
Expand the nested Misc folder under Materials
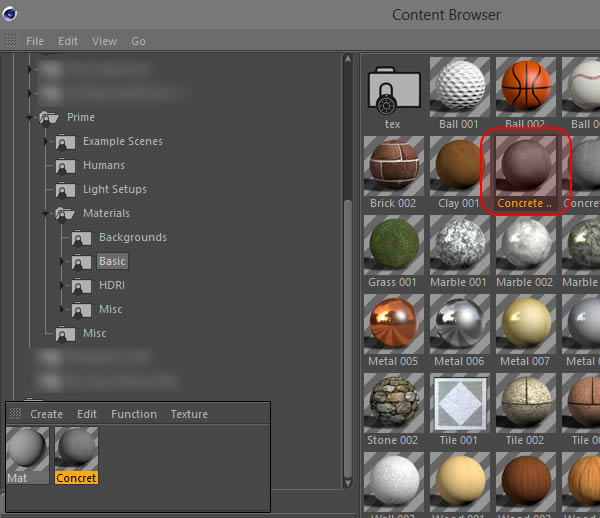pyautogui.click(x=62, y=309)
